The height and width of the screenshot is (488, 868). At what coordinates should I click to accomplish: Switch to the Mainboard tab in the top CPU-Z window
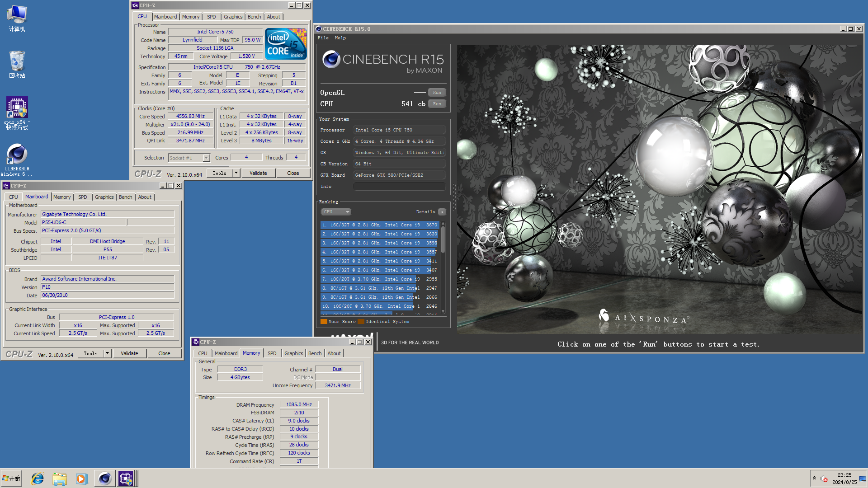(165, 17)
